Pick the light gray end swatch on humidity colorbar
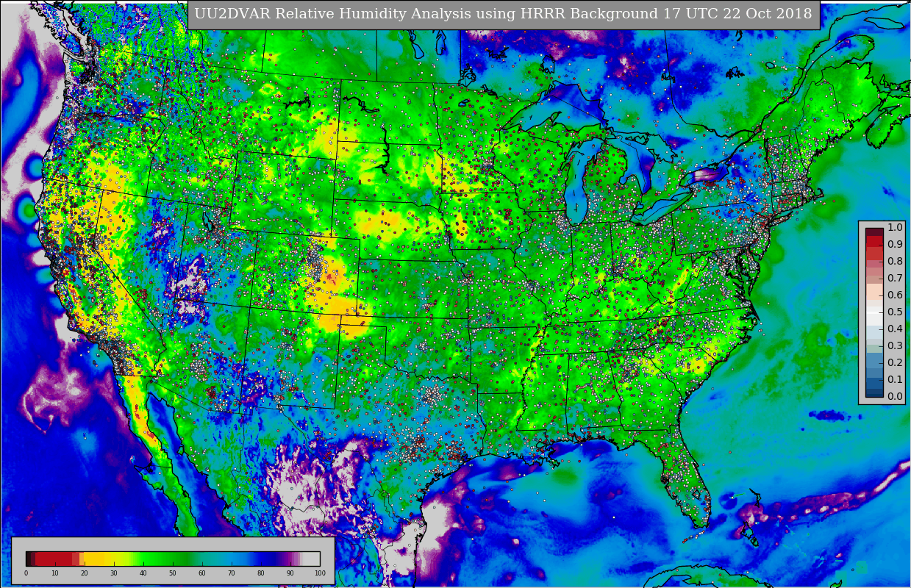Screen dimensions: 911x588 coord(310,559)
